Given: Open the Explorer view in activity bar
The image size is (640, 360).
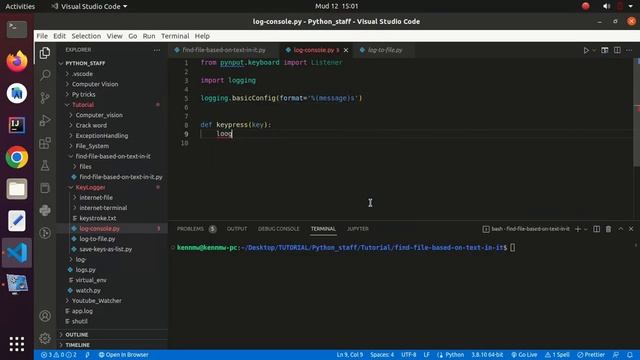Looking at the screenshot, I should click(45, 53).
